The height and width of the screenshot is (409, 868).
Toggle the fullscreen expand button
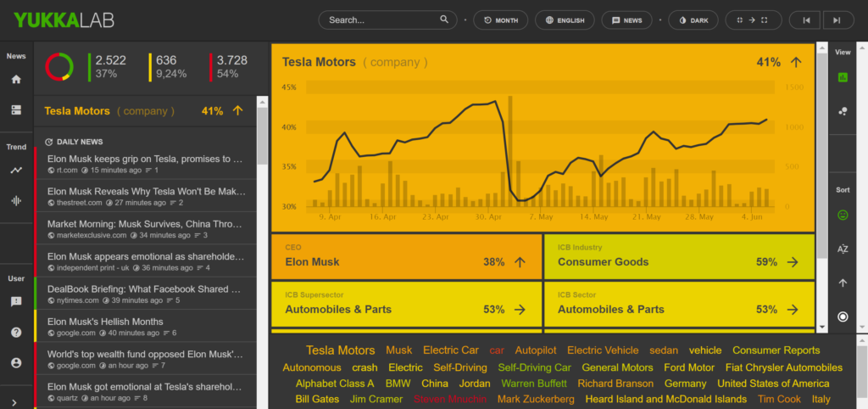pos(753,20)
